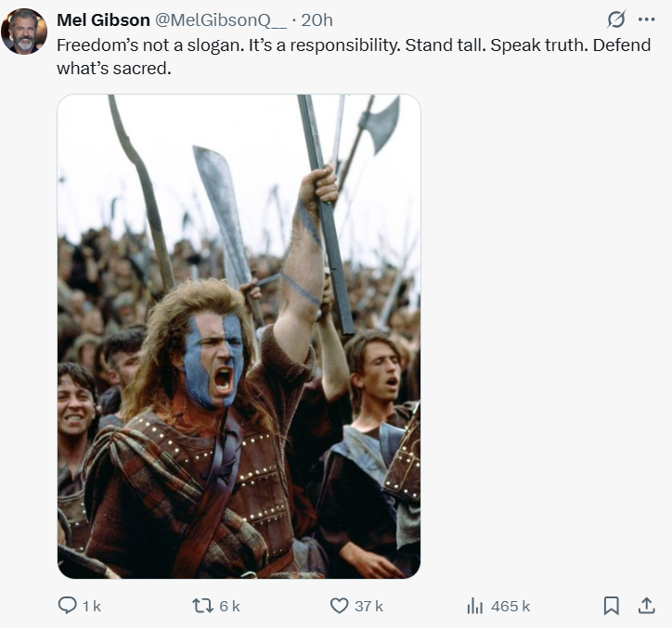Image resolution: width=672 pixels, height=628 pixels.
Task: Click the reply speech bubble icon
Action: (68, 605)
